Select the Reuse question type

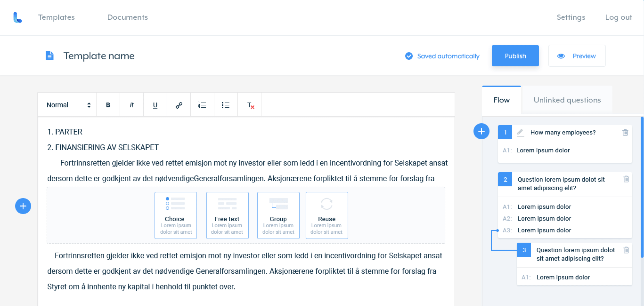click(326, 215)
